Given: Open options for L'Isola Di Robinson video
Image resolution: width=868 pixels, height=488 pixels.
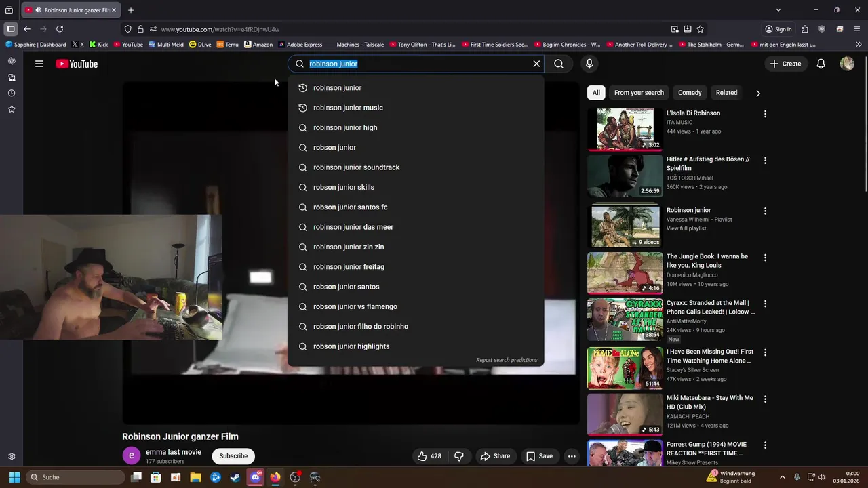Looking at the screenshot, I should pos(765,114).
